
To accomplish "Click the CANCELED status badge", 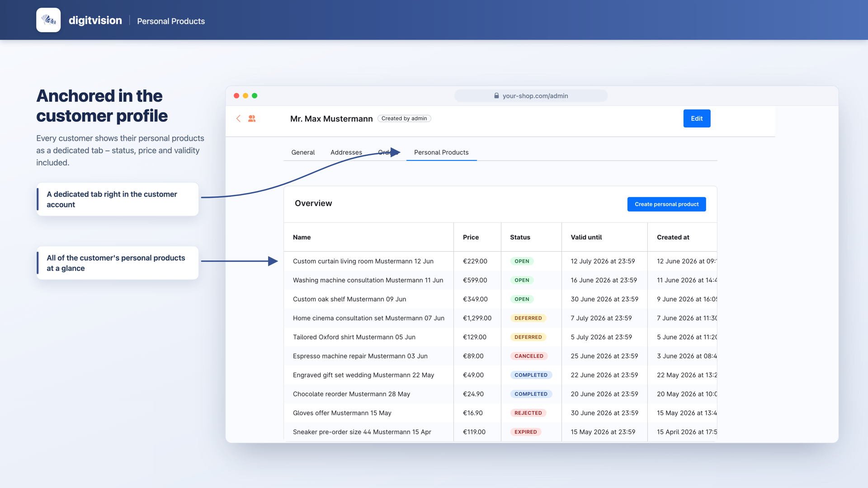I will 529,356.
